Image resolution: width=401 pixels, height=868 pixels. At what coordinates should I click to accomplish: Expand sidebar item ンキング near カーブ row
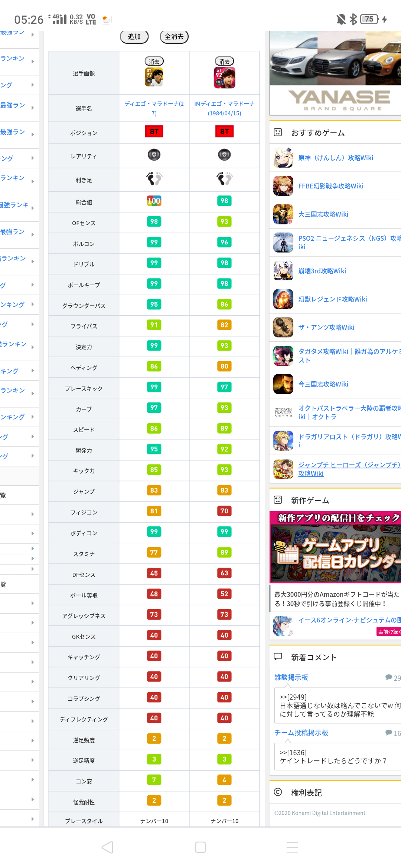point(33,417)
